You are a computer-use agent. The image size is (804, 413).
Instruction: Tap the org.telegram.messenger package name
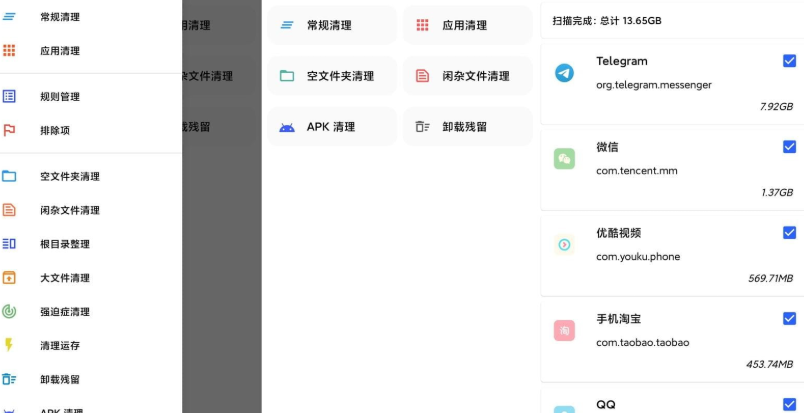click(654, 85)
